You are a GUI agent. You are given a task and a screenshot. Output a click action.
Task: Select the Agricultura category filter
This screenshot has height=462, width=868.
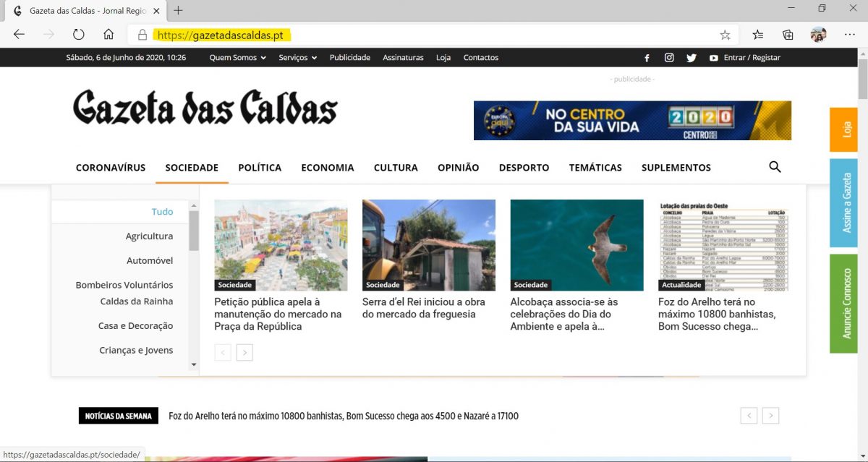coord(149,236)
